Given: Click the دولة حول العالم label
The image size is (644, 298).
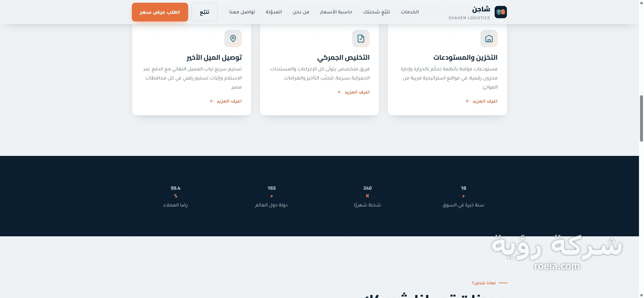Looking at the screenshot, I should coord(272,205).
